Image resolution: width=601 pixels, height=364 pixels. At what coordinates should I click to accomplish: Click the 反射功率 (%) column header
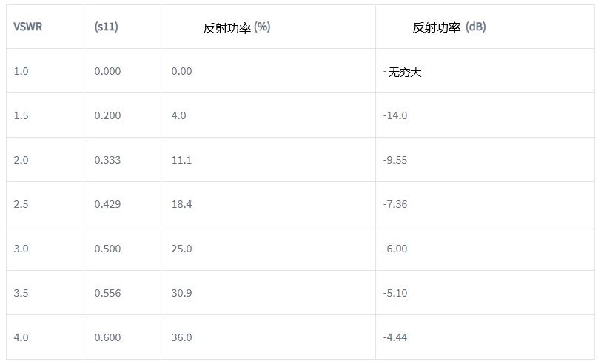pos(237,27)
